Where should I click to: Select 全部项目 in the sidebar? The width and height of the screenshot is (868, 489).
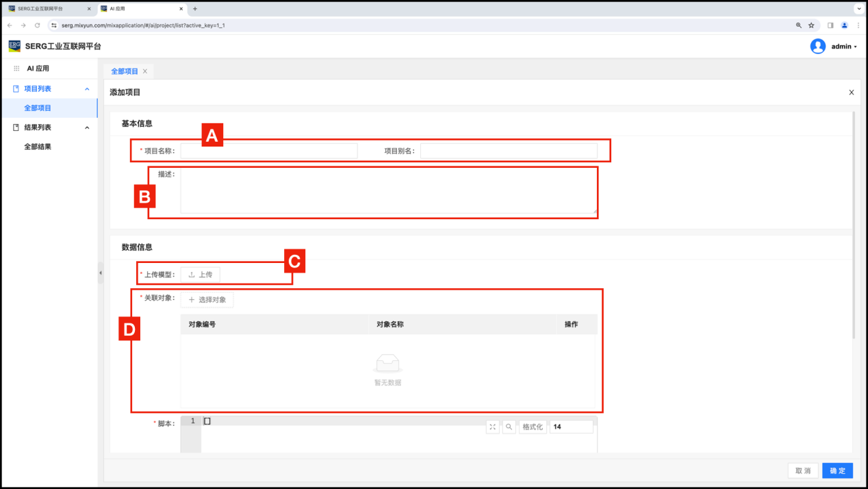[x=38, y=108]
